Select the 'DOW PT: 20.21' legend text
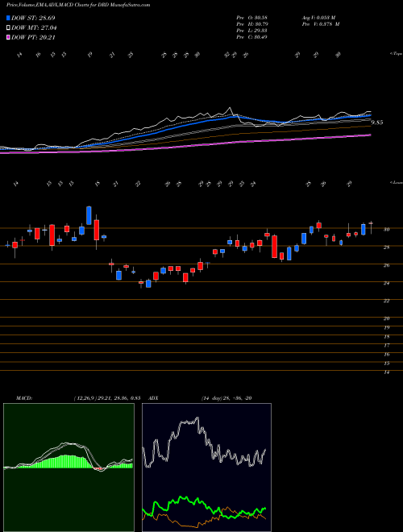The height and width of the screenshot is (532, 403). point(33,38)
